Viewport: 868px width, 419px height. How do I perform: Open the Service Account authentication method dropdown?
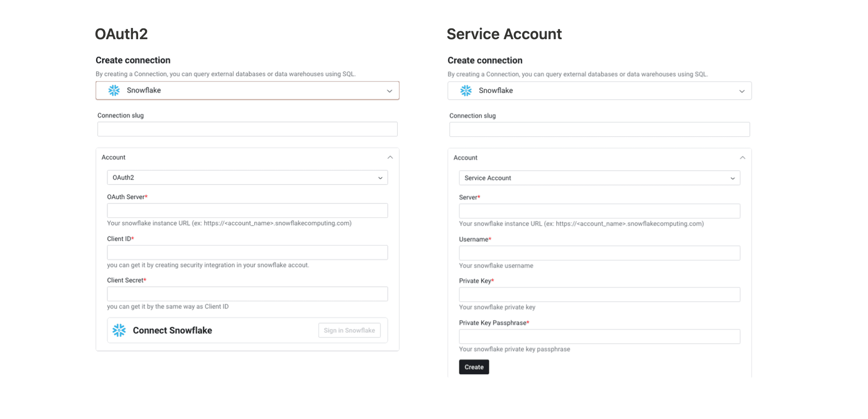tap(599, 178)
